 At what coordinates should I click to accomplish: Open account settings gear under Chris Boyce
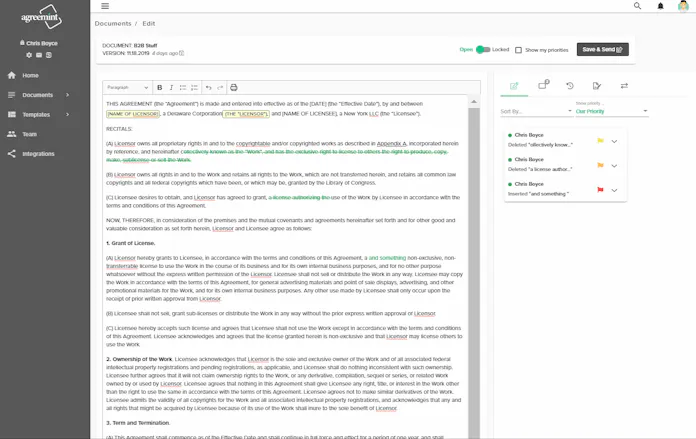[29, 55]
